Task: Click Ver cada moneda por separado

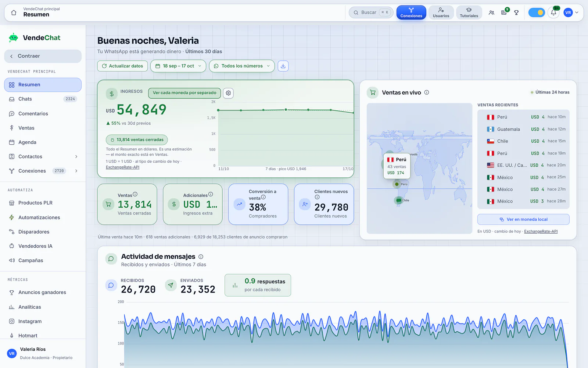Action: [184, 93]
